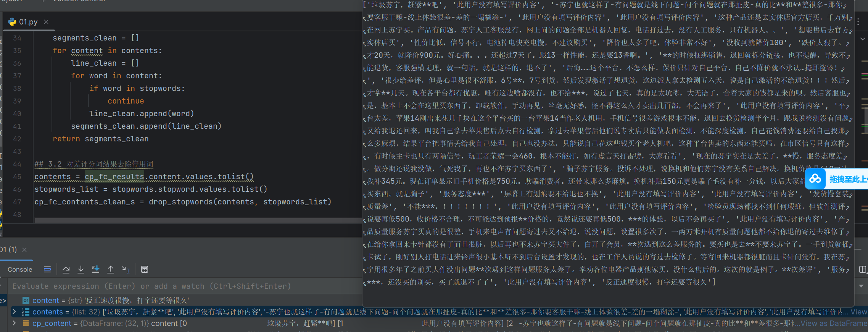Click the 'continue' keyword on line 39

126,101
